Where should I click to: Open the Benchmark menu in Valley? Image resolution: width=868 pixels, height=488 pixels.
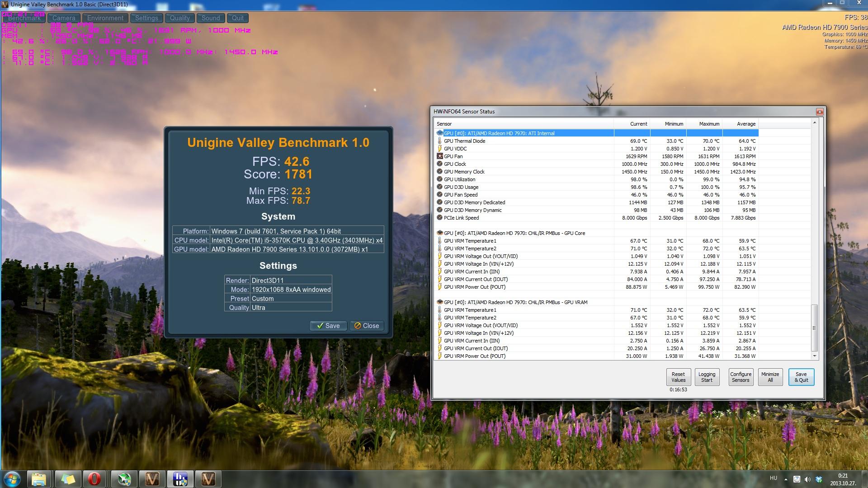24,18
